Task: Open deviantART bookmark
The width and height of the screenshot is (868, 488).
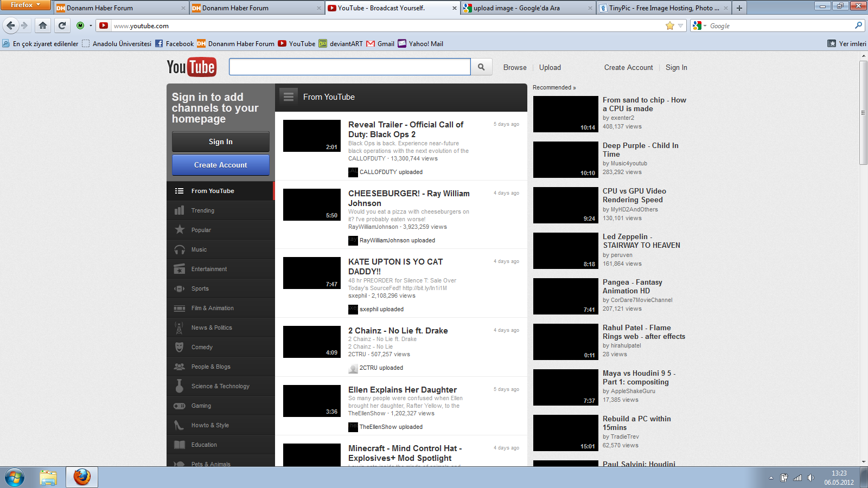Action: point(341,43)
